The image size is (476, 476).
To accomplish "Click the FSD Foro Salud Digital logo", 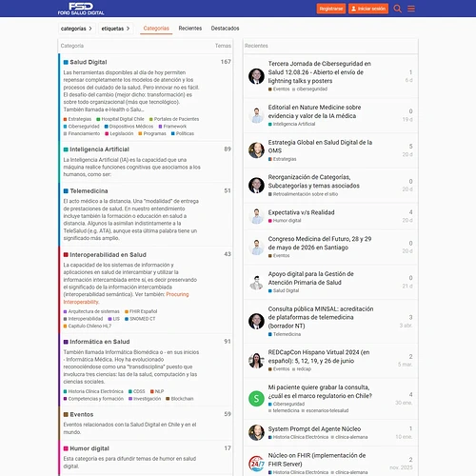I will click(x=81, y=9).
